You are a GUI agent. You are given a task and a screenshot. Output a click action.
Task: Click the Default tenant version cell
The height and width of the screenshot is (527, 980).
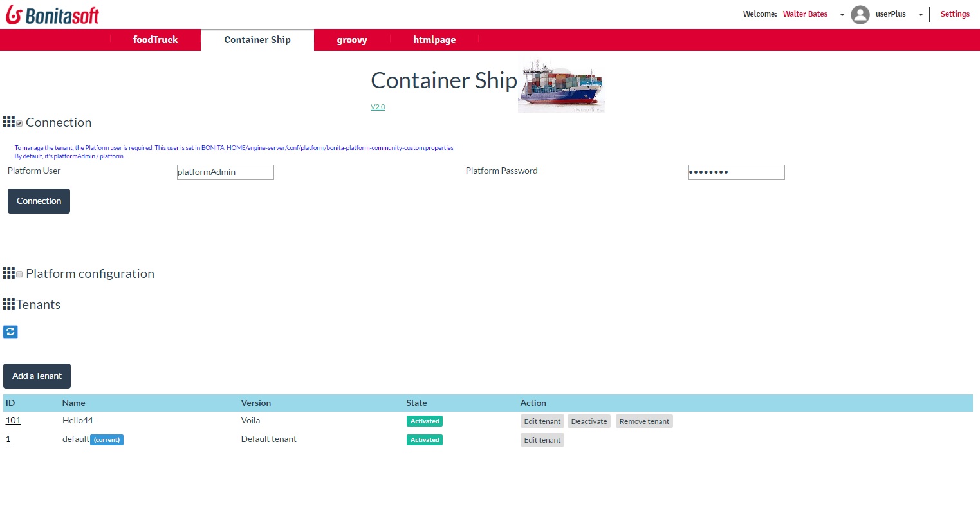(268, 439)
